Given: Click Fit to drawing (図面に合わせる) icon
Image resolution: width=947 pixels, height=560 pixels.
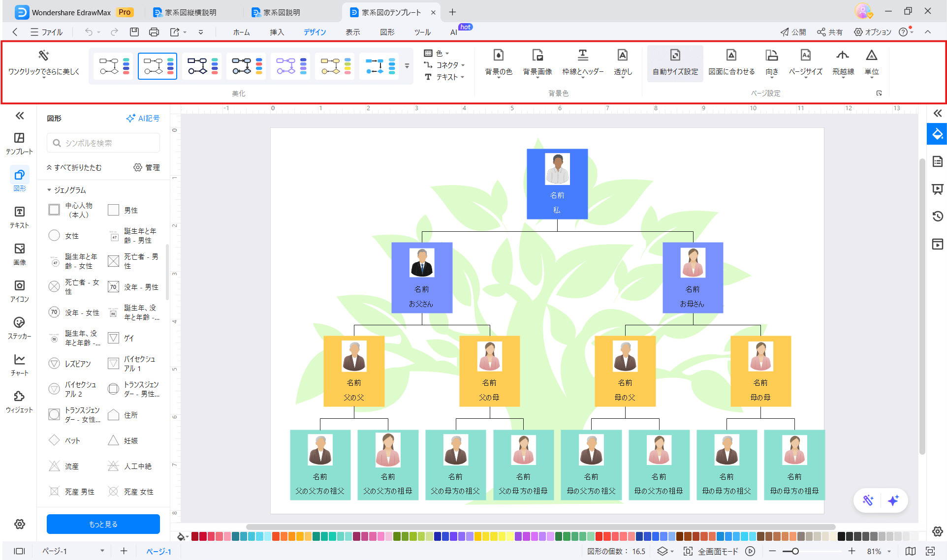Looking at the screenshot, I should [x=731, y=56].
